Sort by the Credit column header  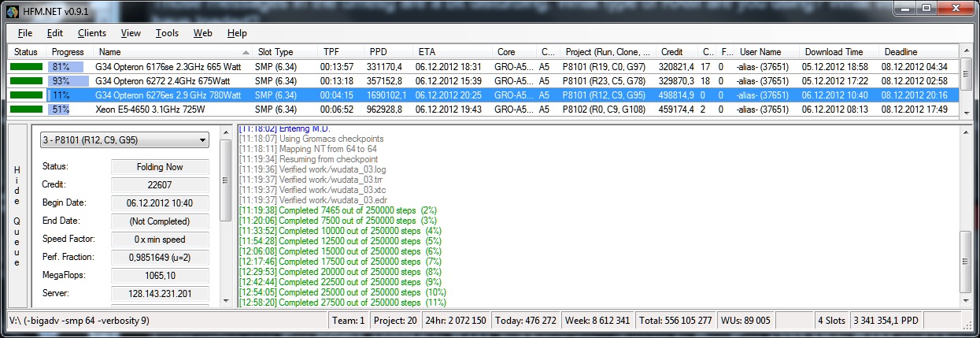[x=678, y=52]
